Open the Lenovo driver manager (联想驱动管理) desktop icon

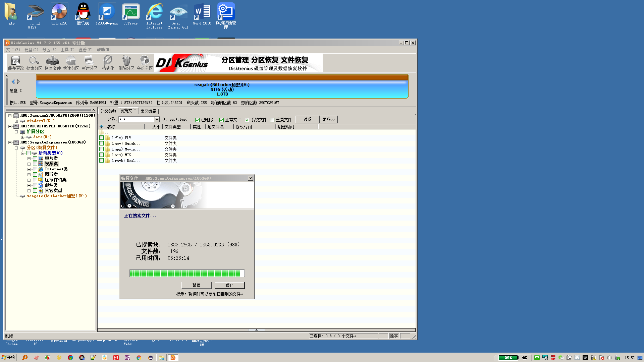pos(226,16)
